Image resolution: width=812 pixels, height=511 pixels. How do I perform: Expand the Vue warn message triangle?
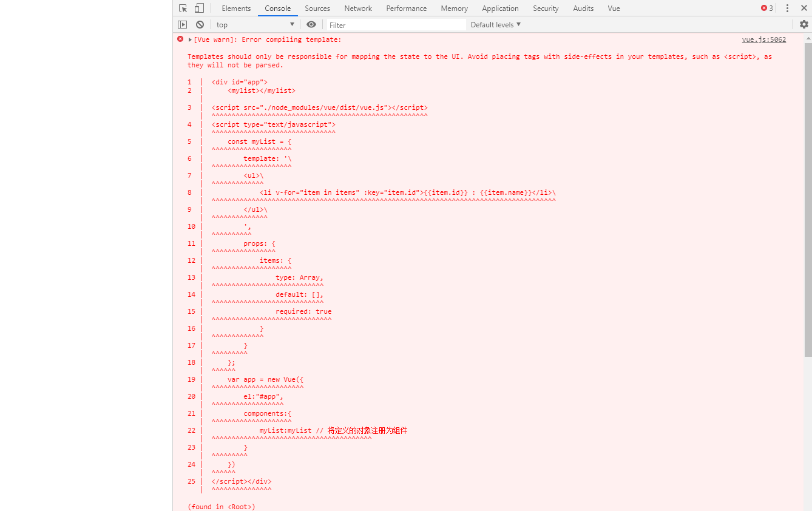point(190,40)
